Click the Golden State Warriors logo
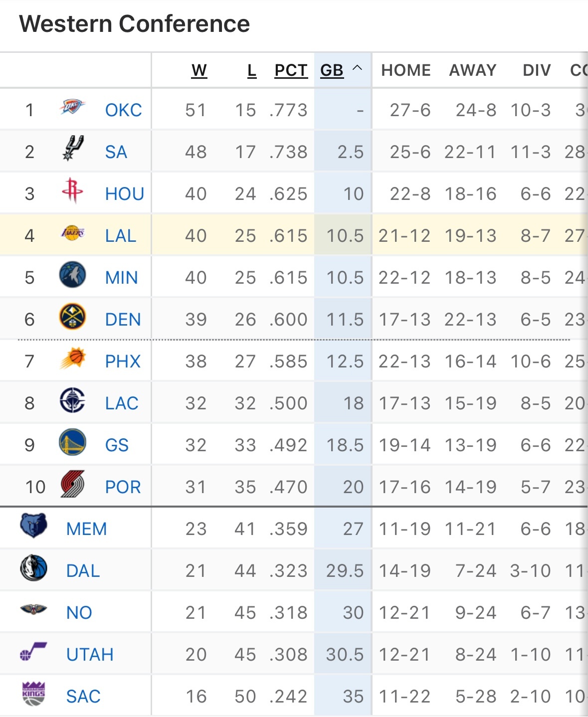This screenshot has width=588, height=717. click(x=72, y=442)
